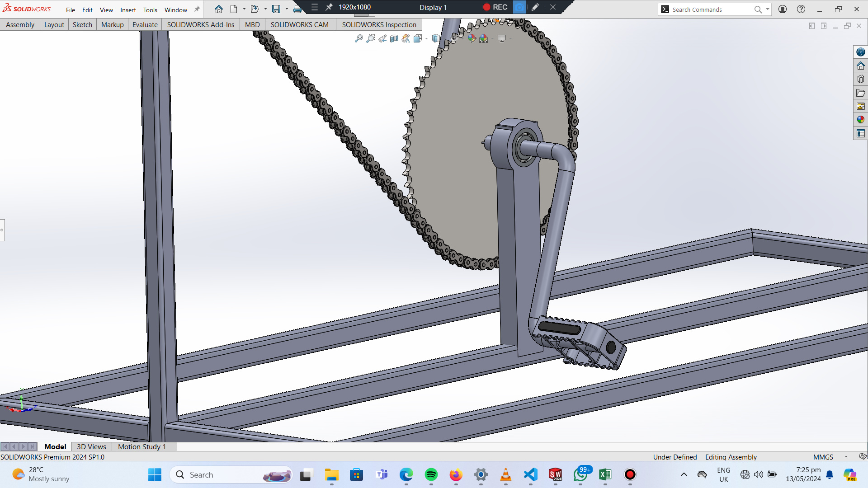Open Design Library in task pane

coord(860,79)
